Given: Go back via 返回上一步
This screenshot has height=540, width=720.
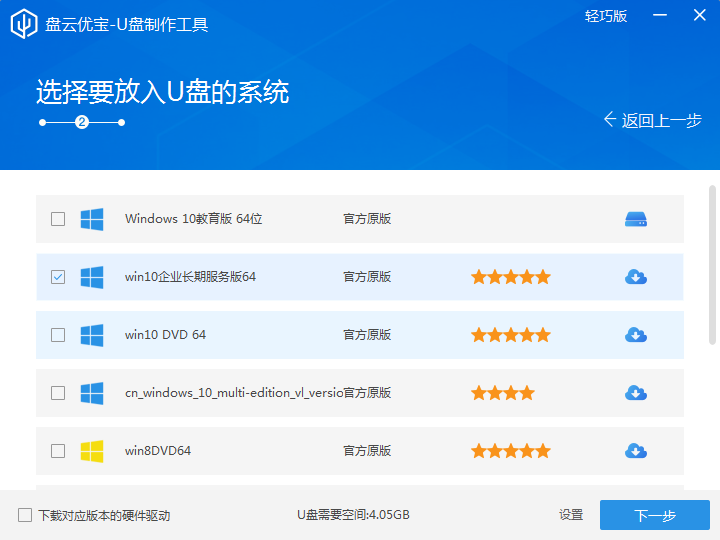Looking at the screenshot, I should (652, 120).
